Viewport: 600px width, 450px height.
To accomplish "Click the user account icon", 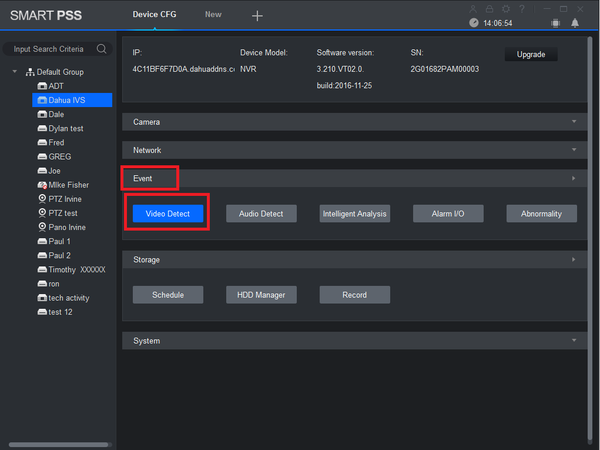I will coord(473,9).
